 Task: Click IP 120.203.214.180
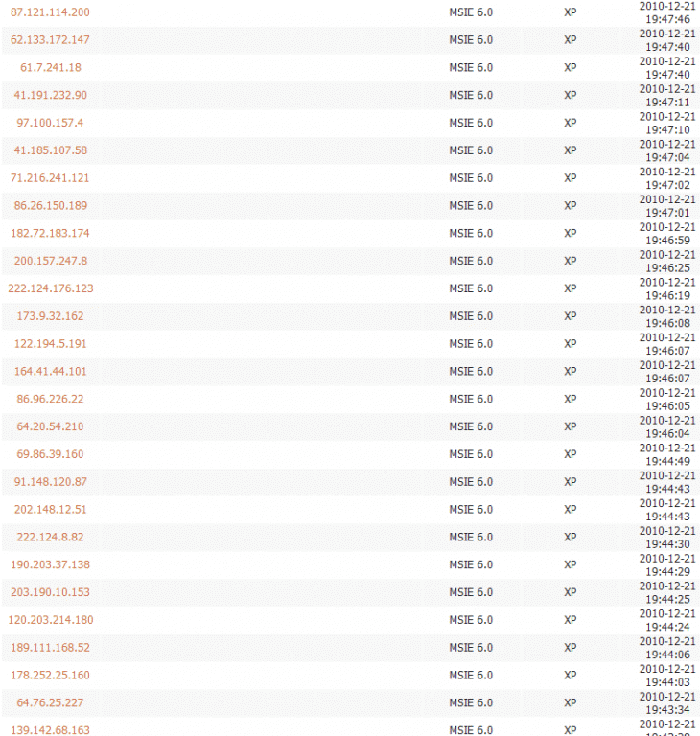50,620
